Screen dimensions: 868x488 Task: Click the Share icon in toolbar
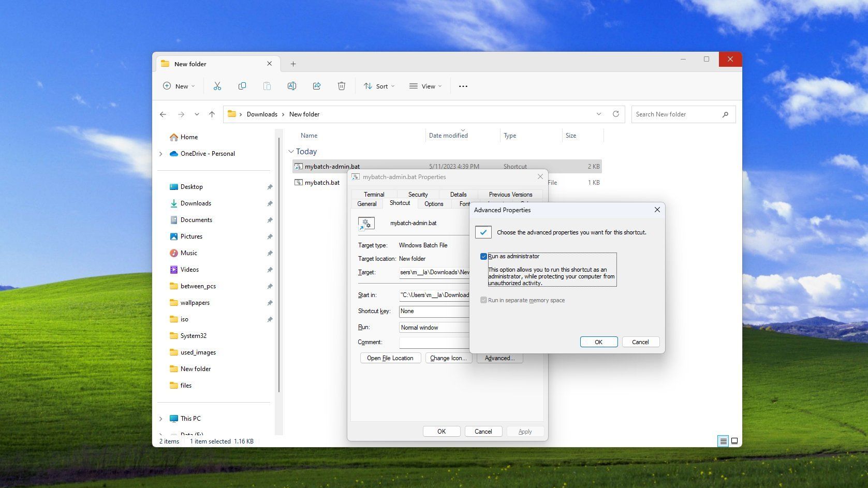pyautogui.click(x=316, y=86)
